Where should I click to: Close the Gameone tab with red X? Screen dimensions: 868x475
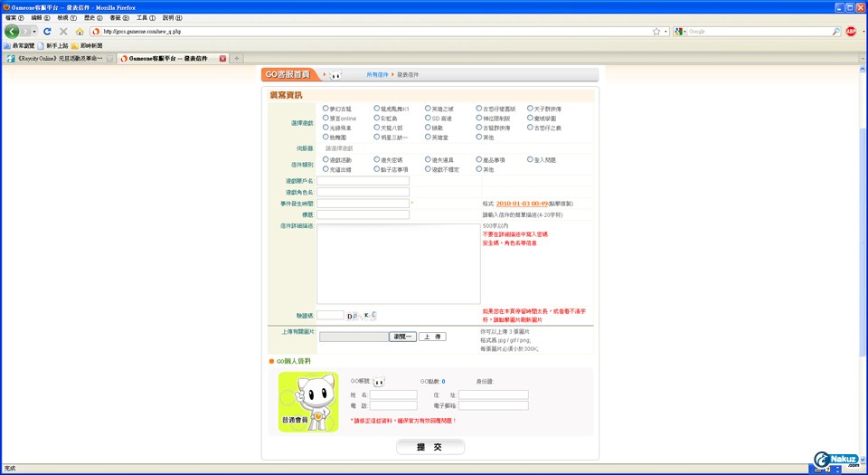(x=222, y=58)
